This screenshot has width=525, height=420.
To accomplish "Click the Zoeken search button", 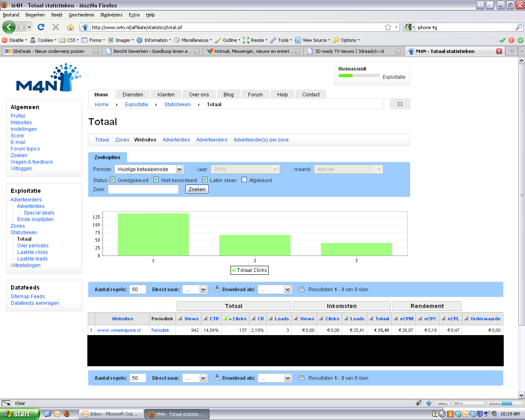I will [197, 189].
